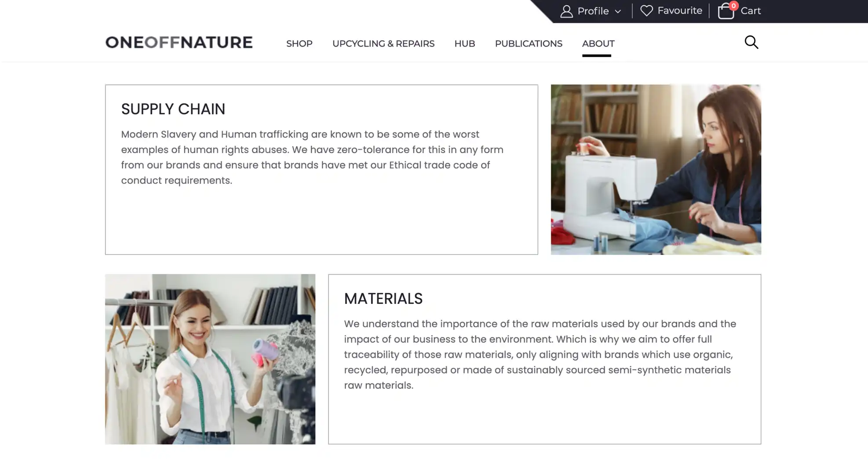The width and height of the screenshot is (868, 475).
Task: Click the ONEOFFNATURE logo
Action: 179,42
